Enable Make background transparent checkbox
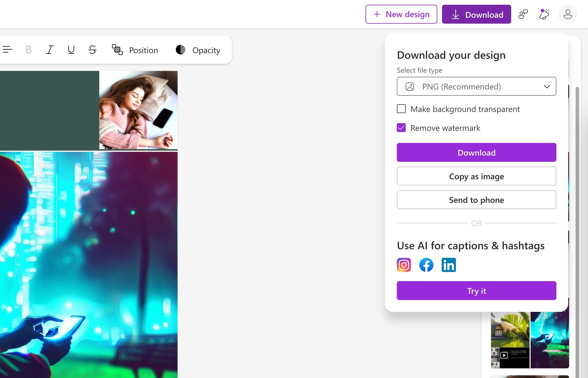 (x=401, y=109)
